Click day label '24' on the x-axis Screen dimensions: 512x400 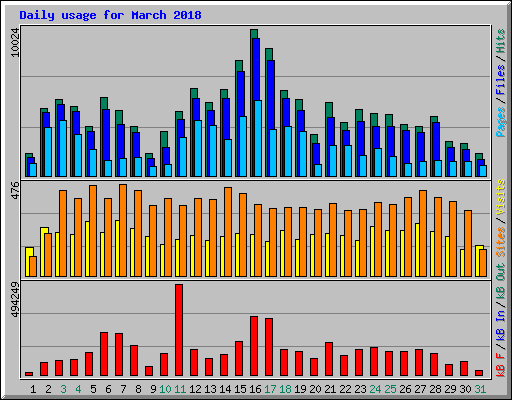pyautogui.click(x=375, y=389)
